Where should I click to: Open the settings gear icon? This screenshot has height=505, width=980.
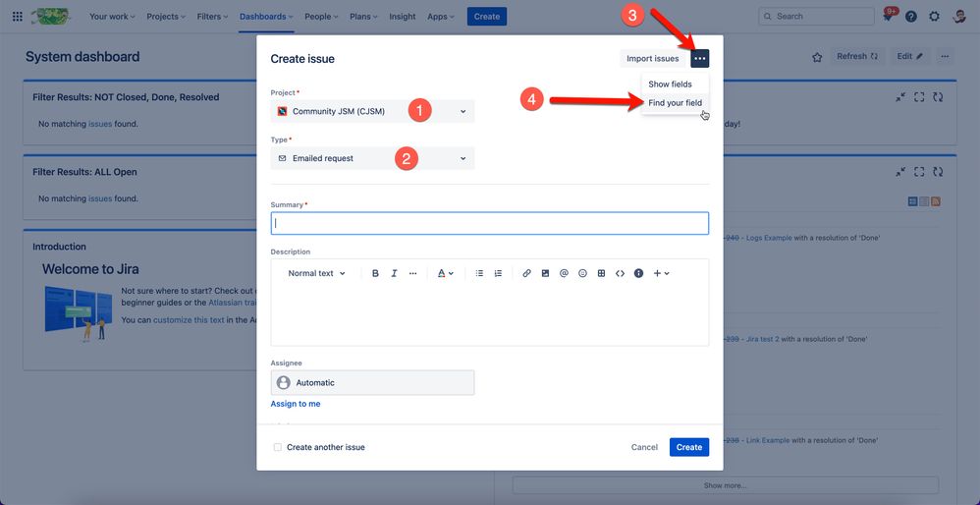[x=935, y=17]
